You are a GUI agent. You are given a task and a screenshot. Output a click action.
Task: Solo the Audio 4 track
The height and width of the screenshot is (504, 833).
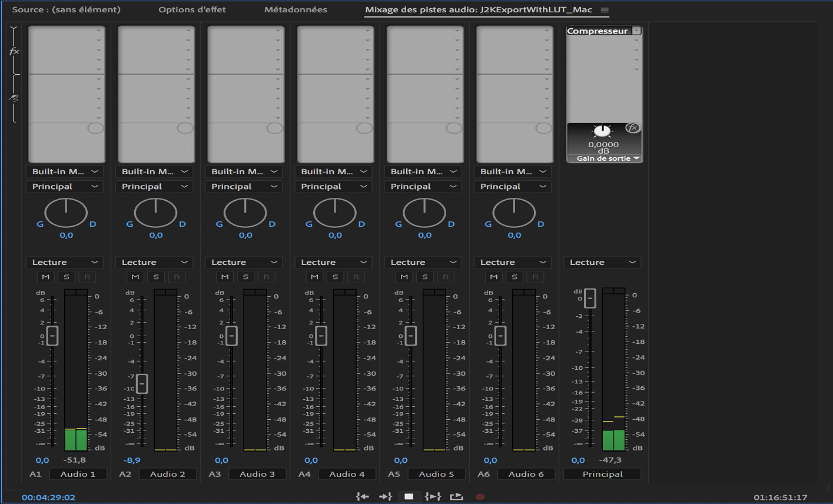(x=335, y=277)
